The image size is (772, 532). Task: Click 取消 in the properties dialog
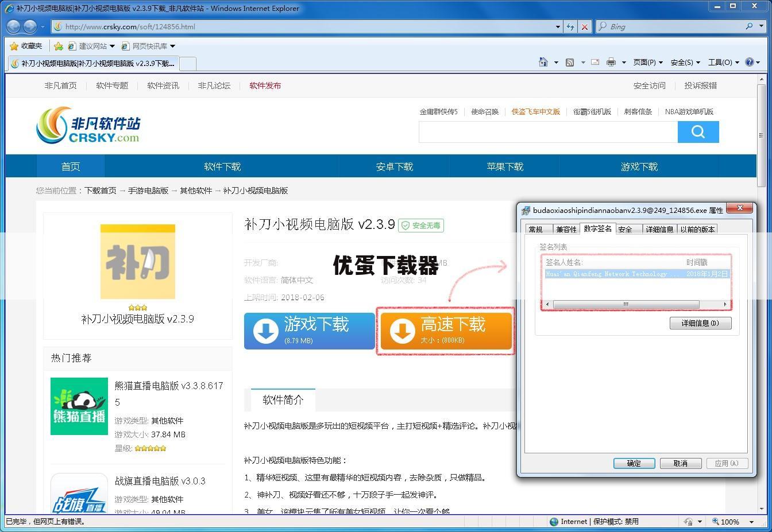[681, 463]
